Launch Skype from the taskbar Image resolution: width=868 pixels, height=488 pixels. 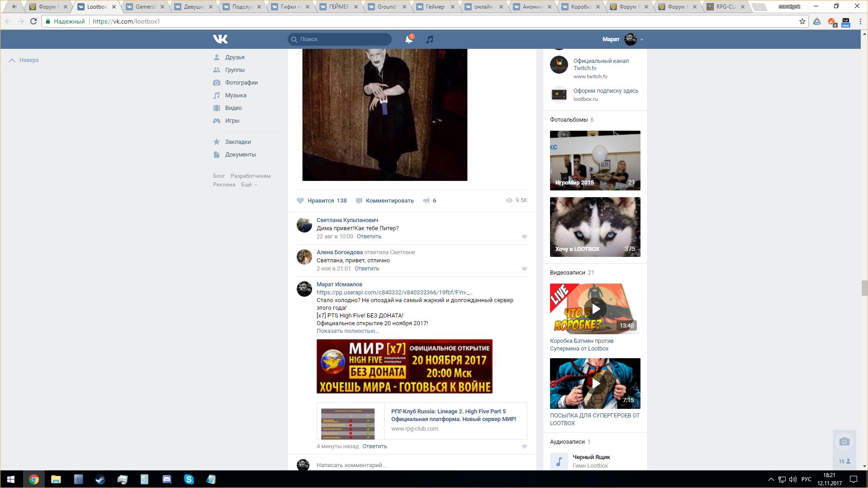pos(189,479)
